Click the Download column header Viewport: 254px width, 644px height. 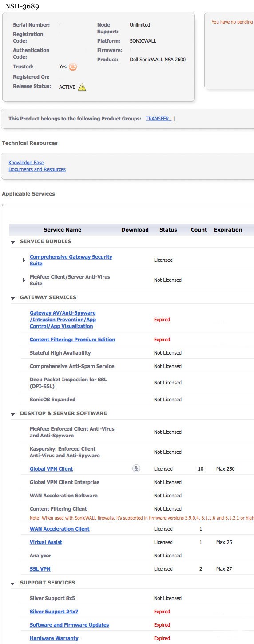(x=135, y=230)
